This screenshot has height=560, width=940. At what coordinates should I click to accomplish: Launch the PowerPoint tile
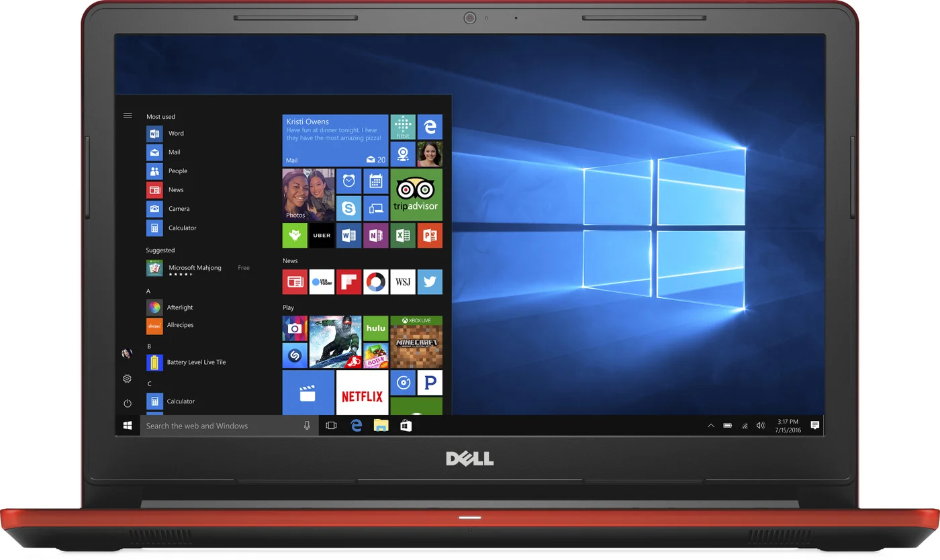click(x=430, y=235)
